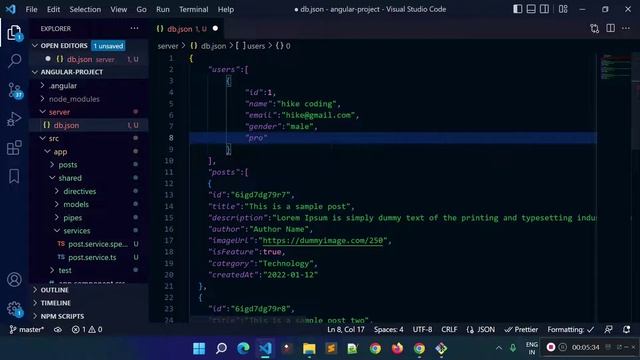This screenshot has height=360, width=640.
Task: Open Explorer views and more actions ellipsis
Action: [134, 29]
